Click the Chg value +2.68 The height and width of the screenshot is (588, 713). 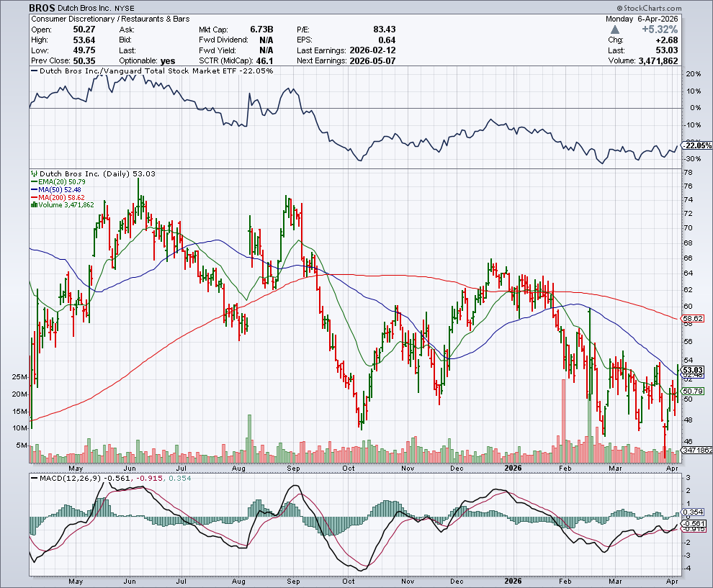667,40
